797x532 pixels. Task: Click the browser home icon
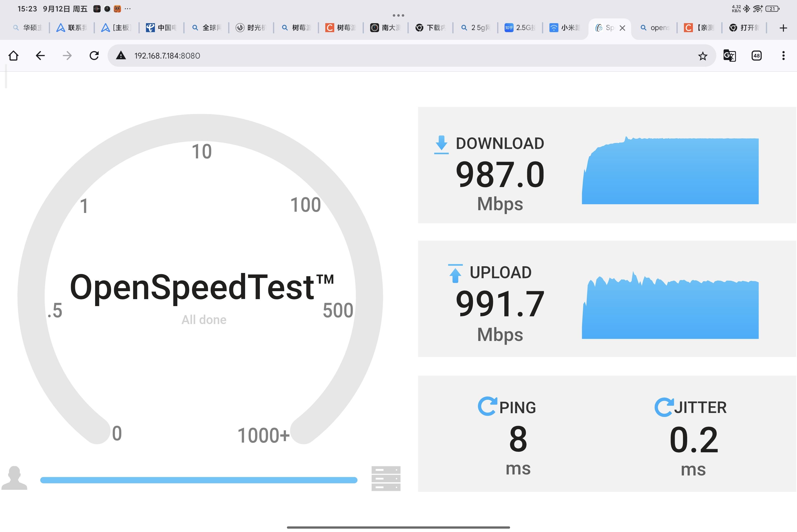(13, 56)
